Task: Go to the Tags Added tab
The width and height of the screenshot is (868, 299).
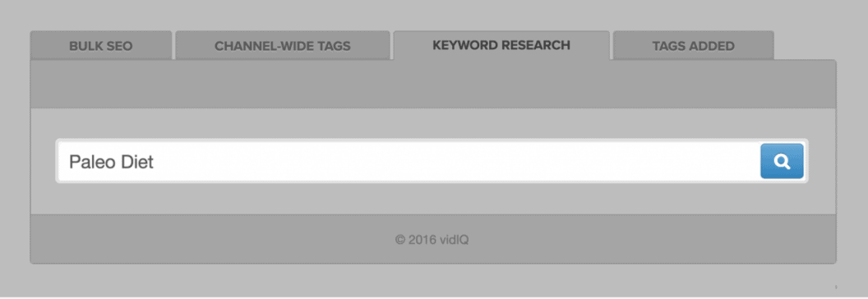Action: (693, 45)
